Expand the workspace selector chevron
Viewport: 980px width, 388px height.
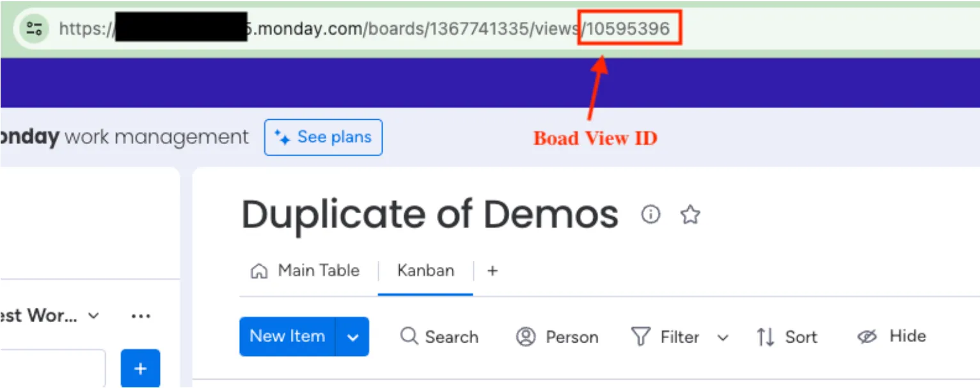pos(93,316)
